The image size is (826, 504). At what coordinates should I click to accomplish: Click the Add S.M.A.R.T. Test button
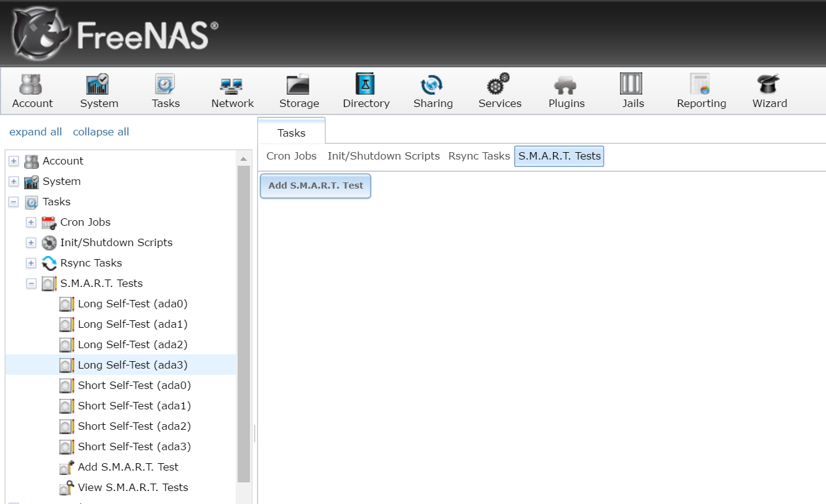tap(316, 186)
